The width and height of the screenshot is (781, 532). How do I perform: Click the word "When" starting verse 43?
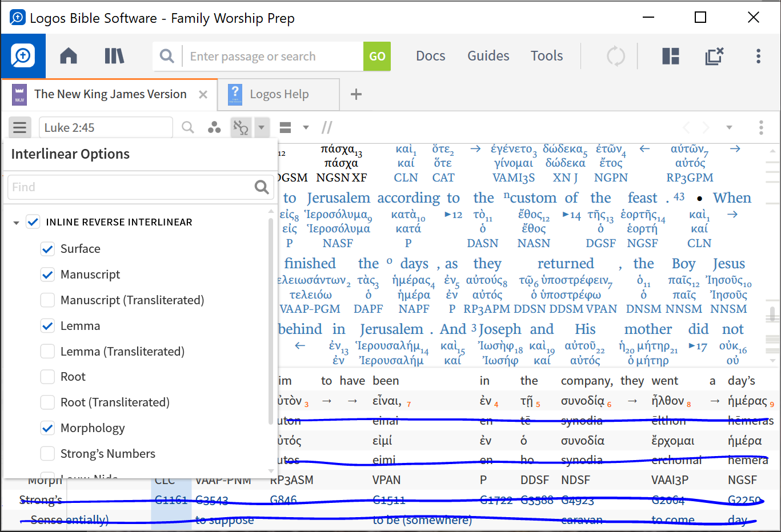click(x=732, y=198)
